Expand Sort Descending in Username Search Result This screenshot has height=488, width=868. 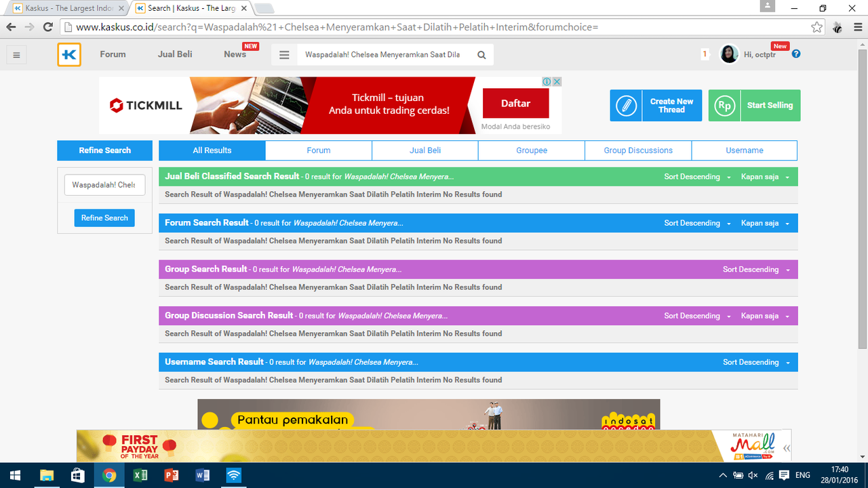coord(756,363)
